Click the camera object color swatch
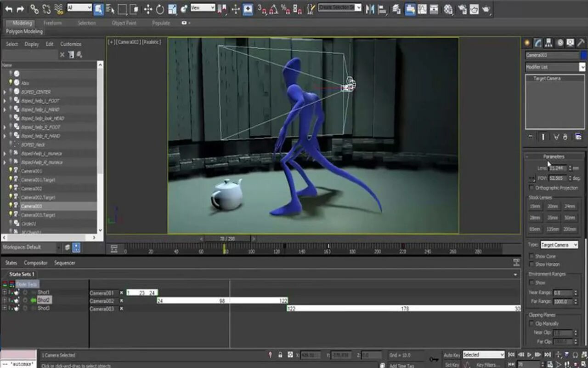Screen dimensions: 588x368 (584, 55)
